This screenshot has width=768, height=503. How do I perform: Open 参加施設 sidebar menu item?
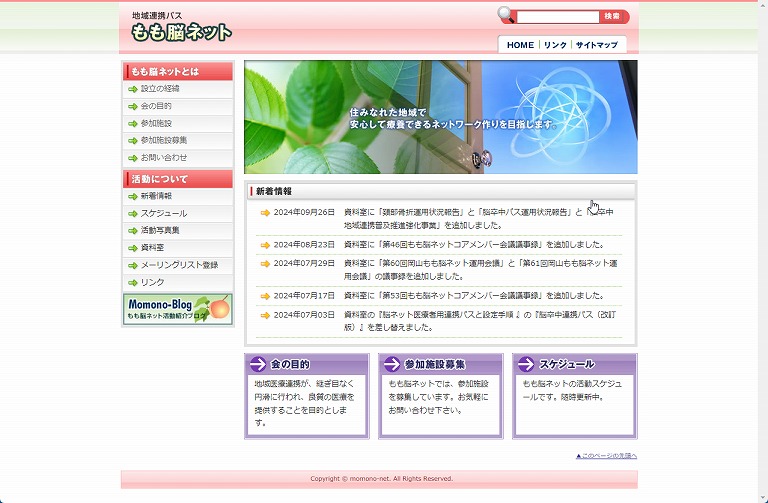click(x=178, y=123)
